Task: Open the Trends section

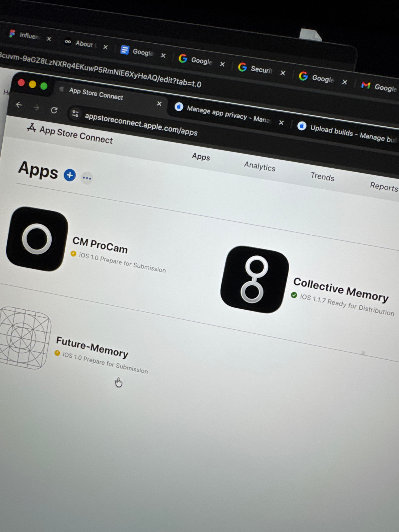Action: 322,177
